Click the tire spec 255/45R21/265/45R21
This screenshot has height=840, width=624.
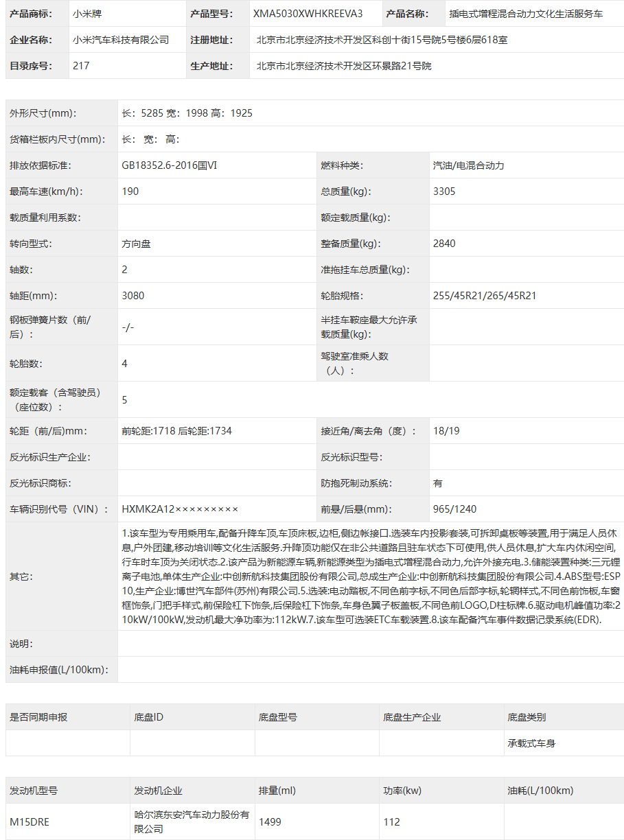[485, 296]
